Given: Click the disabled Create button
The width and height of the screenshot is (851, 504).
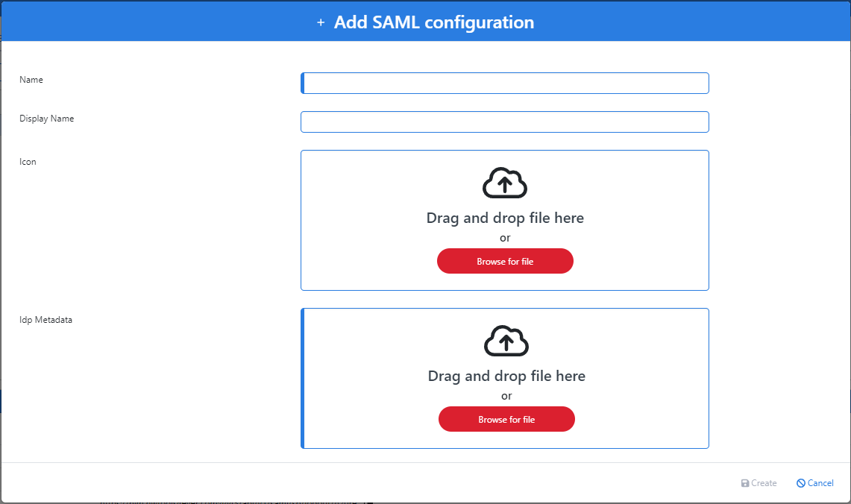Looking at the screenshot, I should (759, 483).
